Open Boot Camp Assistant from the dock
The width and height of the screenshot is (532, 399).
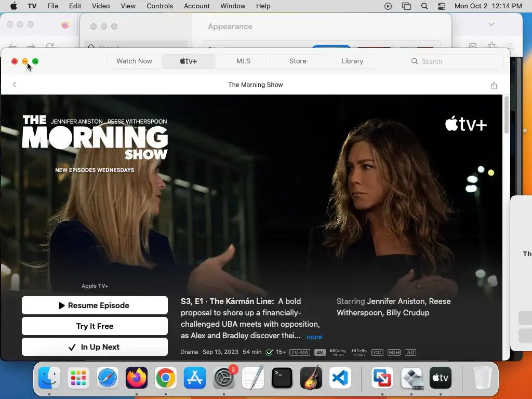click(x=411, y=377)
